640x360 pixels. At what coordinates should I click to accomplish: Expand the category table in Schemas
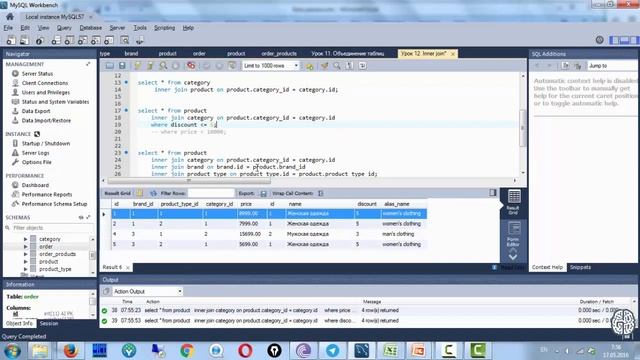pos(25,239)
